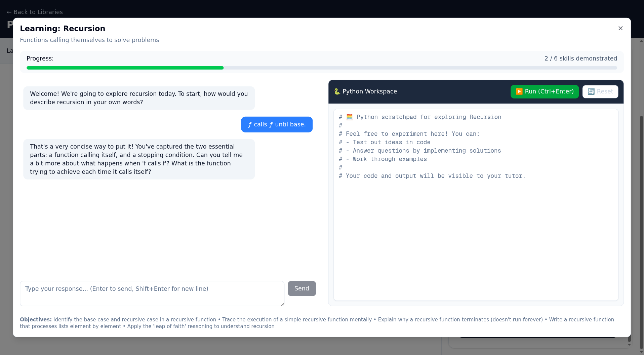This screenshot has height=355, width=644.
Task: Click 'Functions calling themselves to solve problems' subtitle
Action: [x=89, y=40]
